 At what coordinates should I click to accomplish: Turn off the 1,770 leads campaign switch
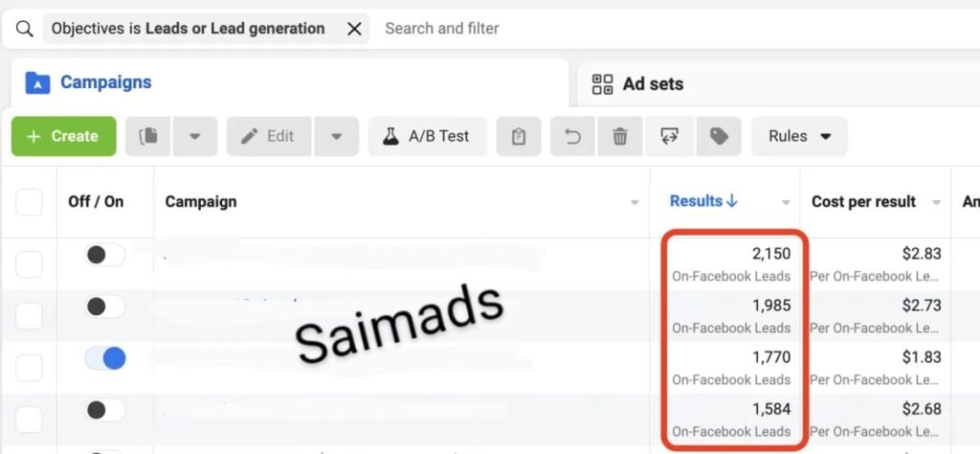pos(105,359)
